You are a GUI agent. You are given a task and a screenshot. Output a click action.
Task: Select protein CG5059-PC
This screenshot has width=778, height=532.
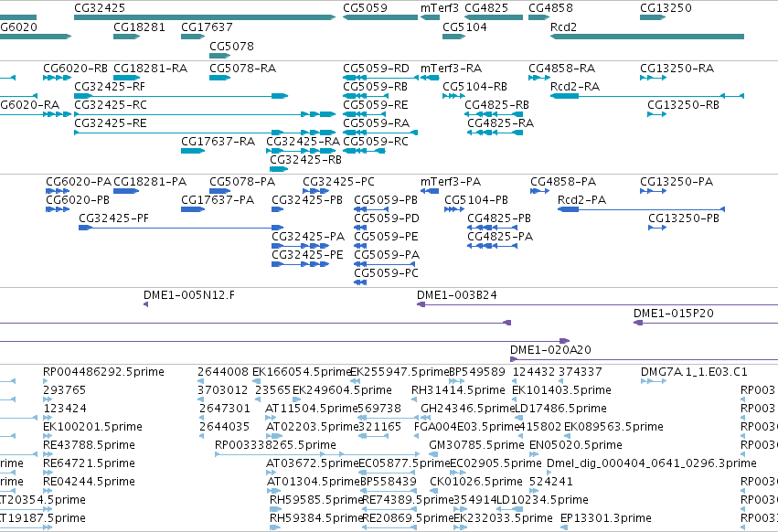386,273
